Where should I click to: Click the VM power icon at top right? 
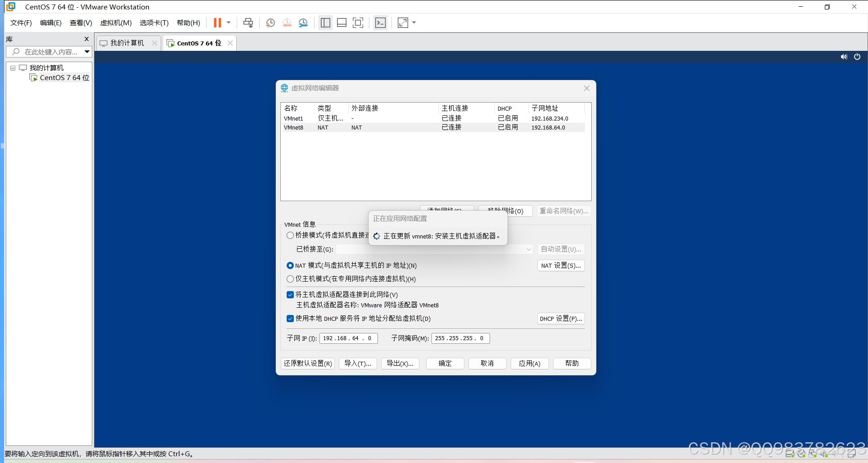pyautogui.click(x=857, y=57)
